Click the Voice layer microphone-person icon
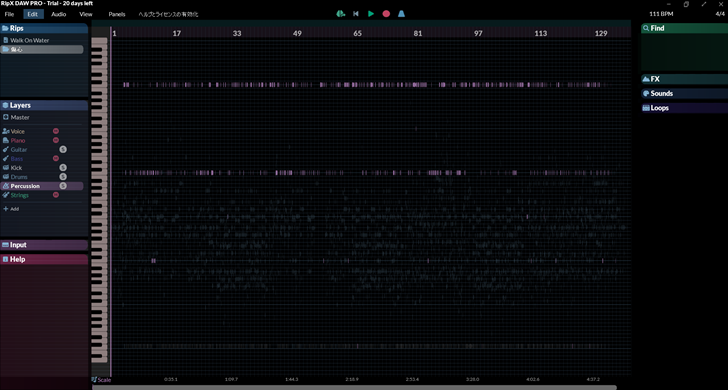The height and width of the screenshot is (390, 728). [6, 131]
